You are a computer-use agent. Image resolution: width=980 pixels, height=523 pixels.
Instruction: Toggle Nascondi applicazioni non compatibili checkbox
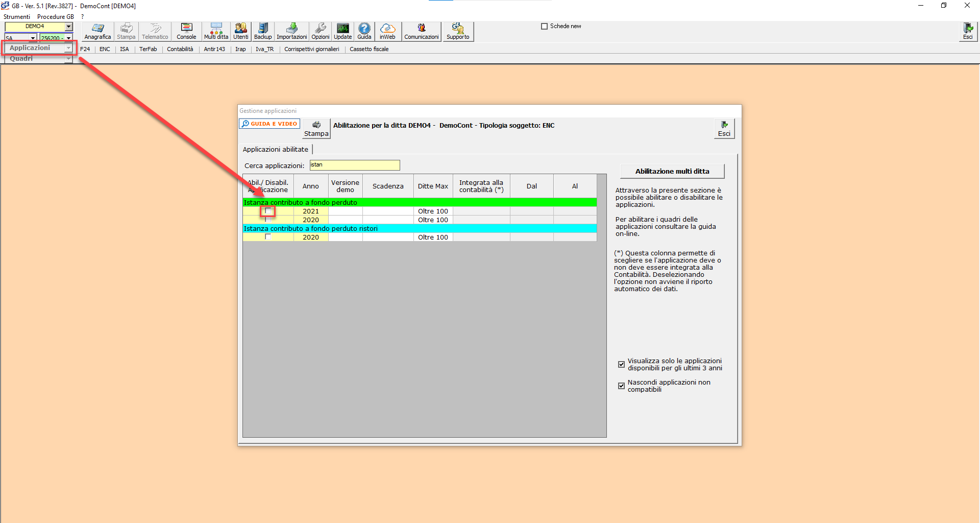(x=621, y=386)
